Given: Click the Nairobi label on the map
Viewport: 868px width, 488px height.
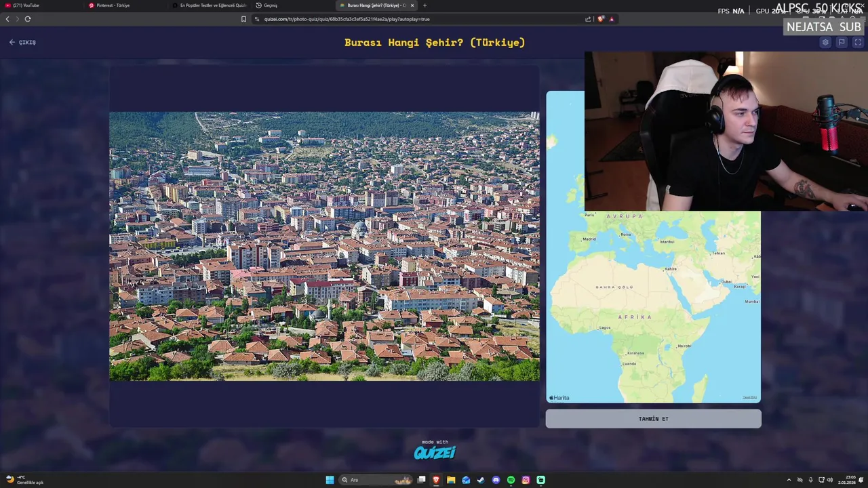Looking at the screenshot, I should click(x=684, y=346).
